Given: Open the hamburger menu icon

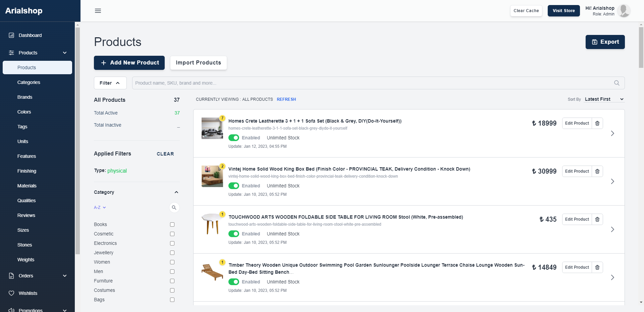Looking at the screenshot, I should click(98, 11).
